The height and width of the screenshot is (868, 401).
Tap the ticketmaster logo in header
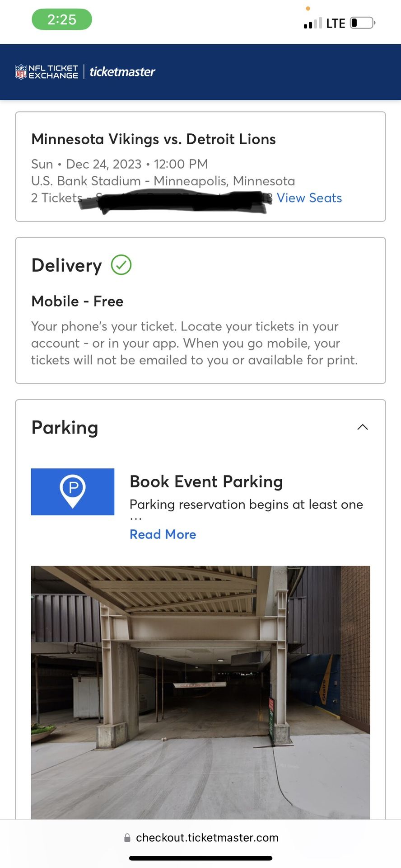(122, 72)
